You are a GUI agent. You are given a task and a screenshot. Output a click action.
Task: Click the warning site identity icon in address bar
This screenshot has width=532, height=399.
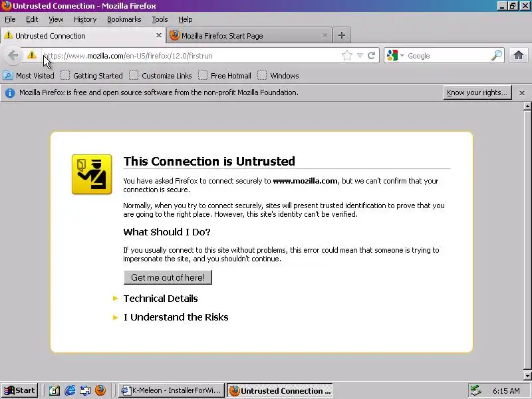point(31,55)
